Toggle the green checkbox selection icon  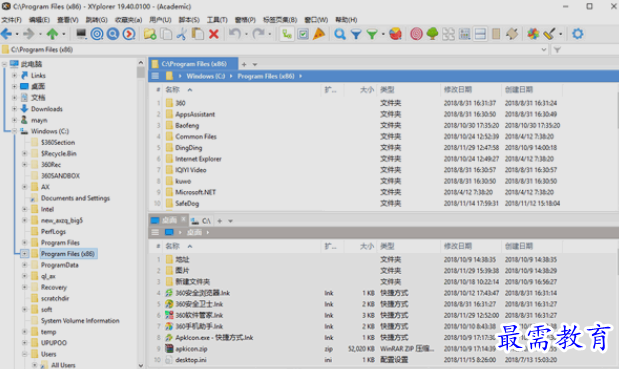pyautogui.click(x=303, y=34)
